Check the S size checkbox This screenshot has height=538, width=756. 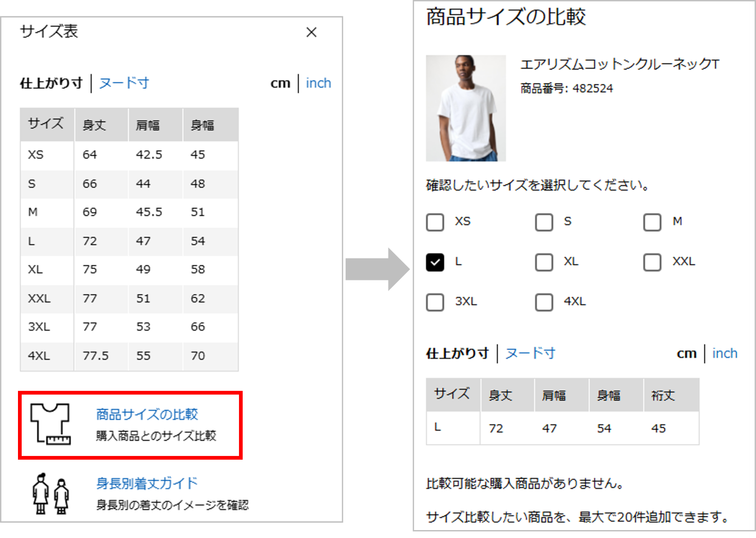543,222
